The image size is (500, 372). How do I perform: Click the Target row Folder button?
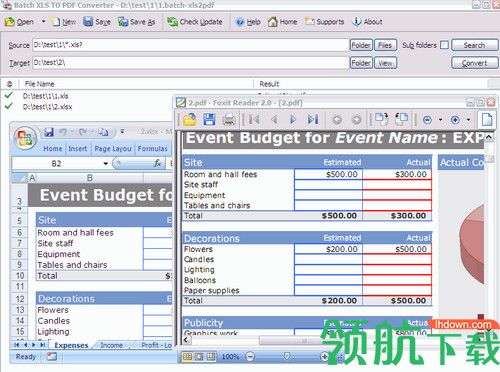click(361, 63)
